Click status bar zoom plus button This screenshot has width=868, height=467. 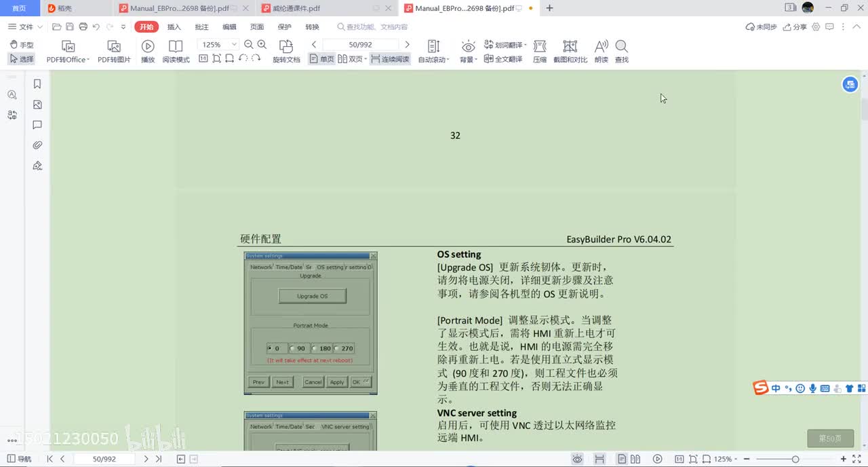coord(844,460)
